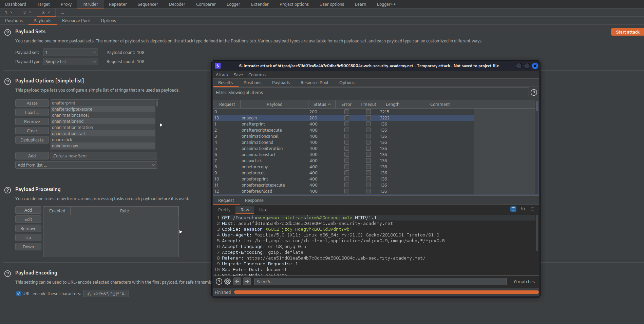Select onbeforeprint result row
Screen dimensions: 644x324
[x=343, y=179]
